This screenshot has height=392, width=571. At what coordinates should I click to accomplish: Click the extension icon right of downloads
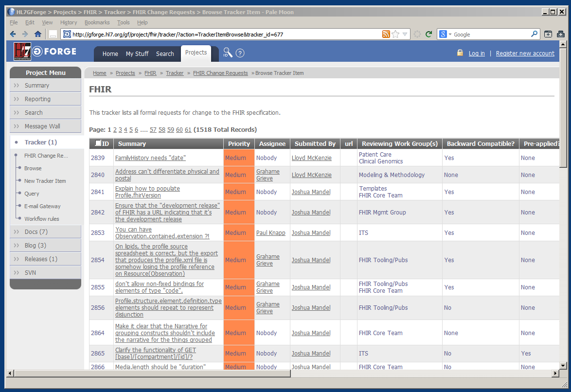click(561, 34)
